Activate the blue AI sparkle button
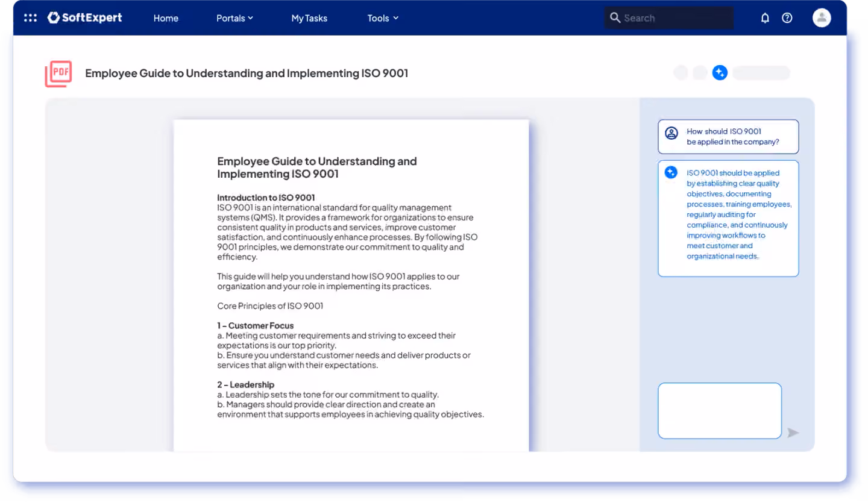868x503 pixels. pos(720,73)
